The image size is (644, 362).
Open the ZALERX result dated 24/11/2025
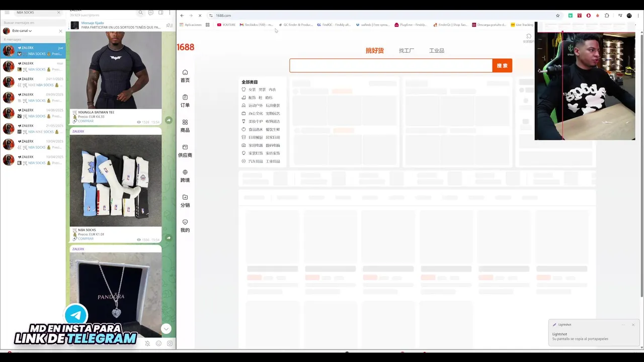(33, 82)
